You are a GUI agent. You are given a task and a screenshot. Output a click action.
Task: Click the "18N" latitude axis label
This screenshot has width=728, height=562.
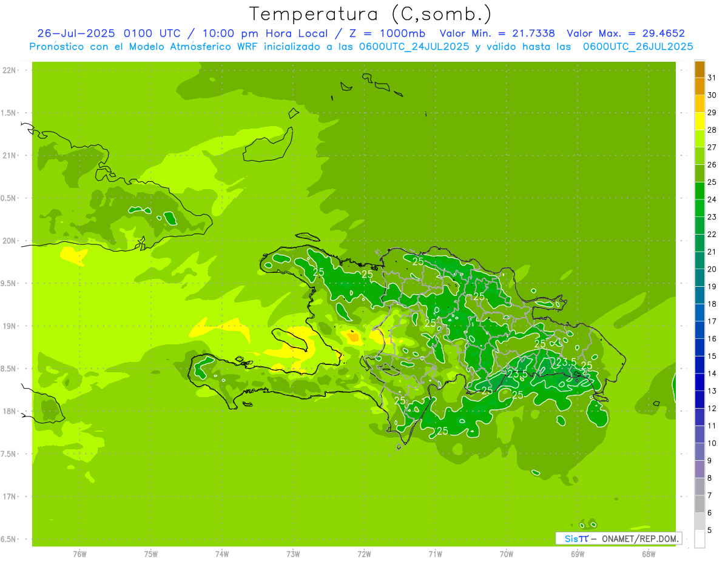click(10, 411)
